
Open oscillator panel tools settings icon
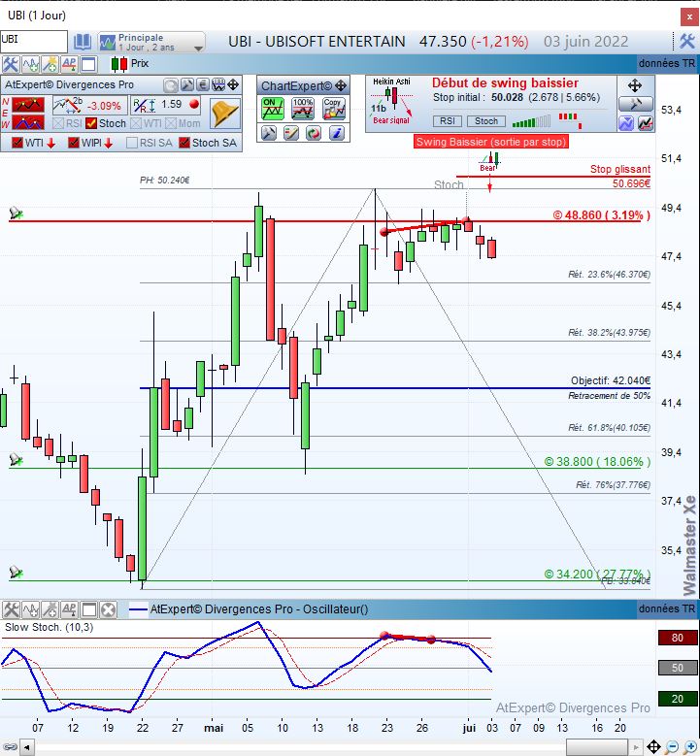[11, 609]
